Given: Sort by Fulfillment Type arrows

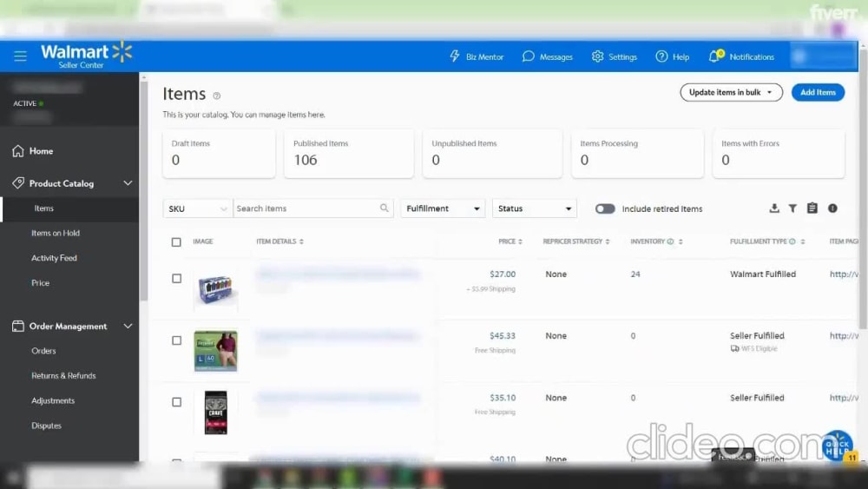Looking at the screenshot, I should [803, 241].
